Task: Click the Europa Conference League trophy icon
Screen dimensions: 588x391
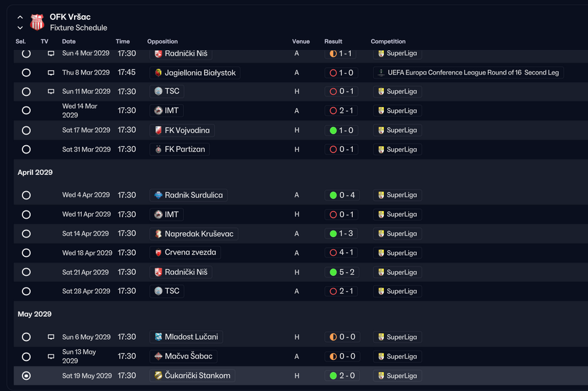Action: coord(381,73)
